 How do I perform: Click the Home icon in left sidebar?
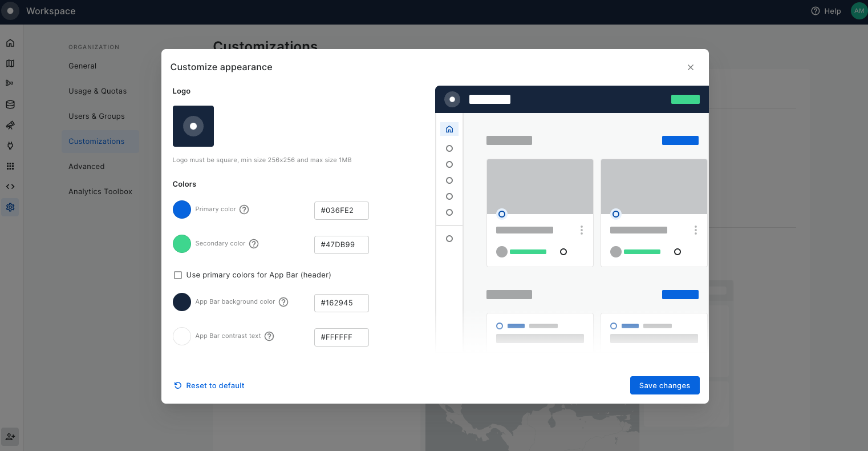point(10,43)
